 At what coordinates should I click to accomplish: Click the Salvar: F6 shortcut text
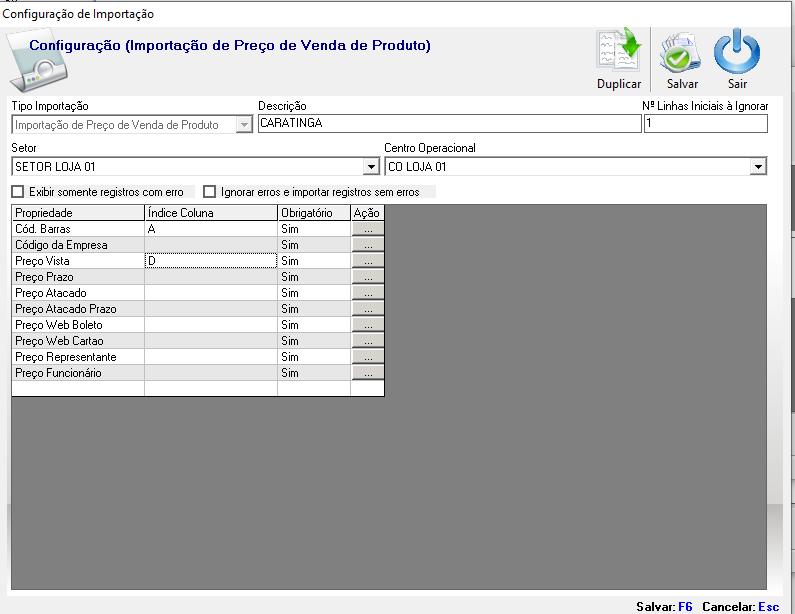click(x=664, y=606)
